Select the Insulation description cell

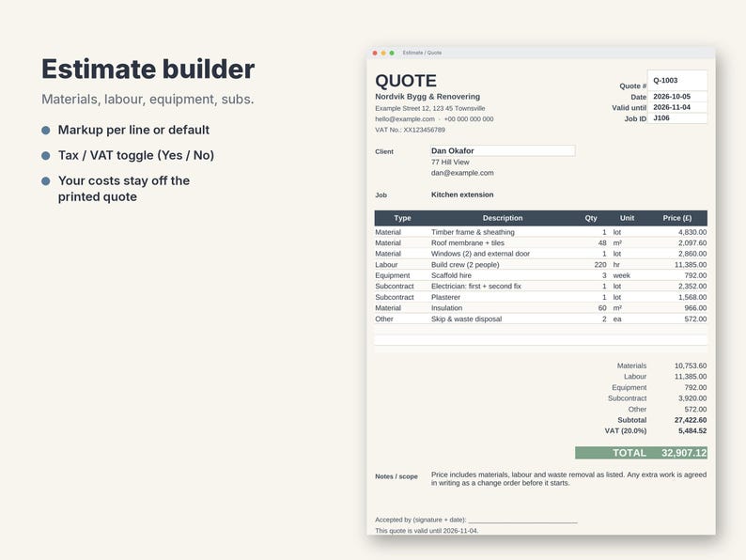pyautogui.click(x=446, y=308)
